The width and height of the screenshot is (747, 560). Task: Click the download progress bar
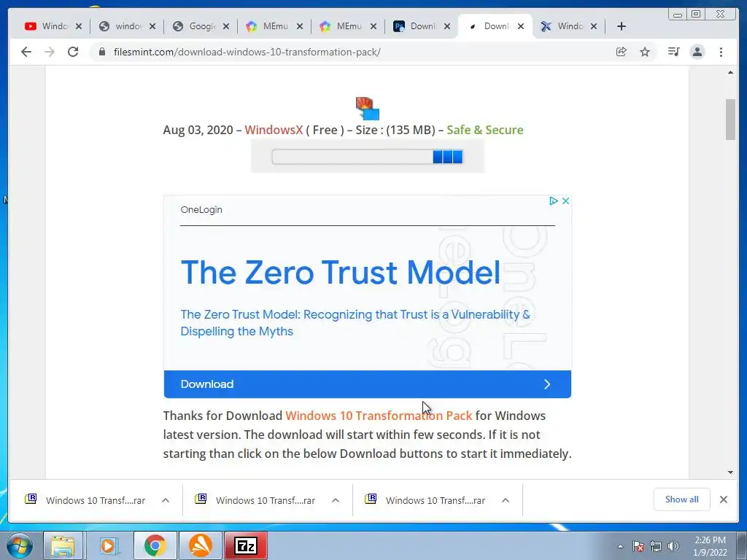tap(367, 157)
